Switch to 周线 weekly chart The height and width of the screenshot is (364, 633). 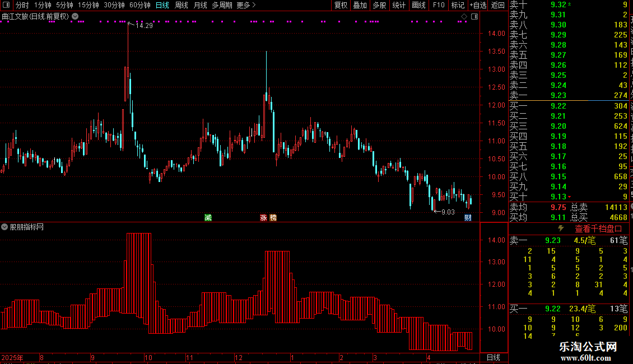pyautogui.click(x=181, y=5)
